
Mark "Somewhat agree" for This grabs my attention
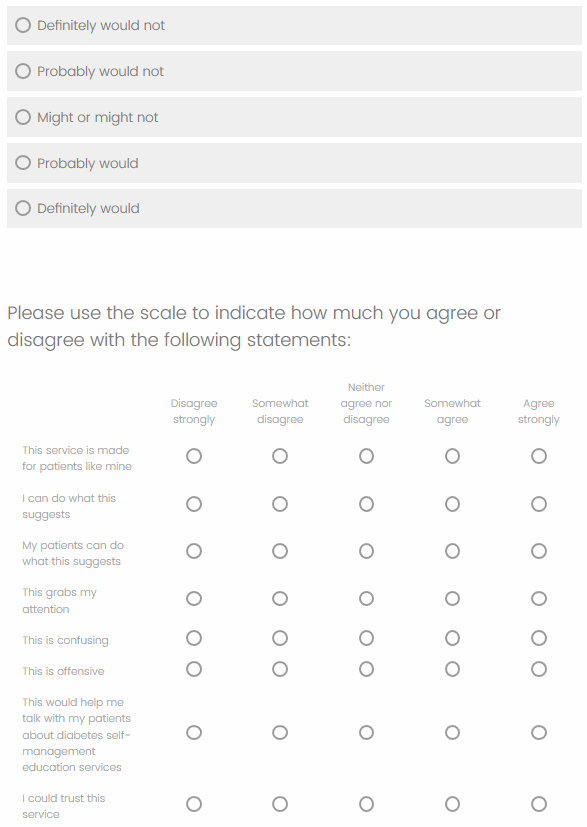coord(453,599)
